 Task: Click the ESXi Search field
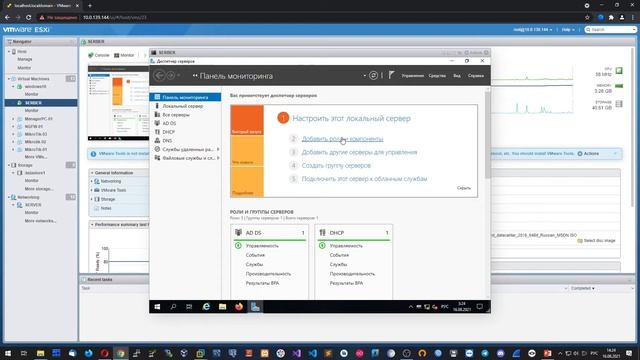click(610, 29)
